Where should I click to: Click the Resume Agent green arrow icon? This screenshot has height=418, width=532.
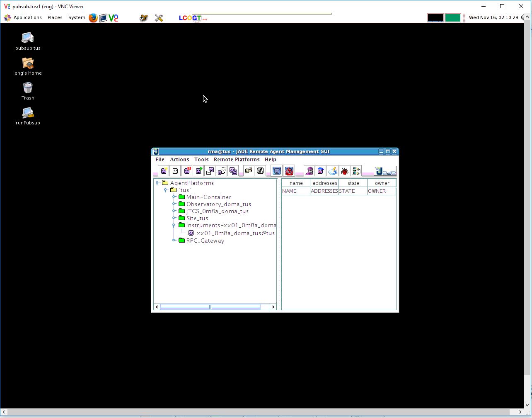pyautogui.click(x=198, y=171)
